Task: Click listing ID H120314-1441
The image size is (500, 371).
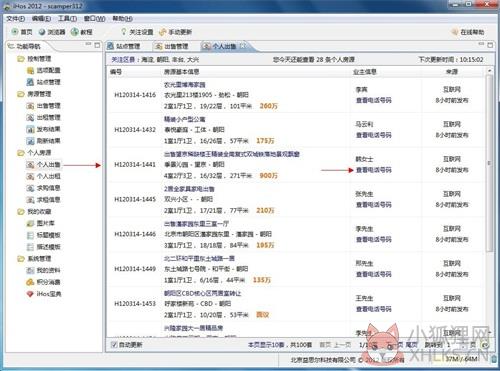Action: pyautogui.click(x=135, y=165)
